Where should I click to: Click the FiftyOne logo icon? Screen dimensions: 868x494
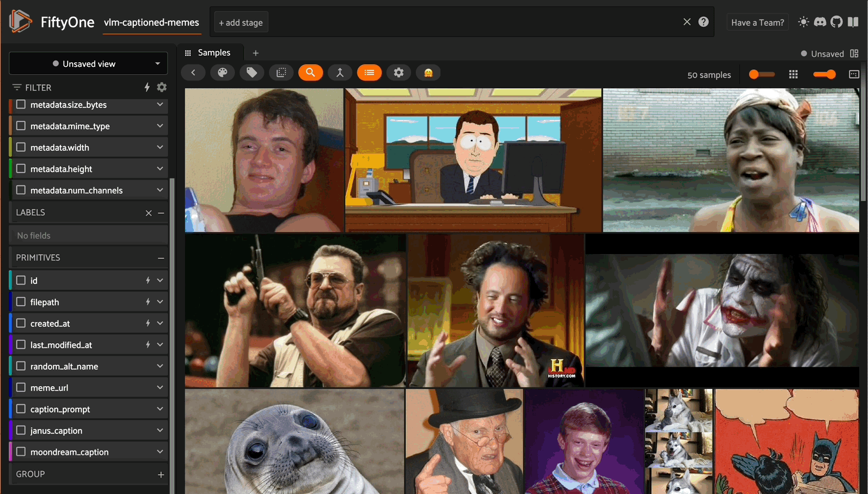tap(20, 22)
